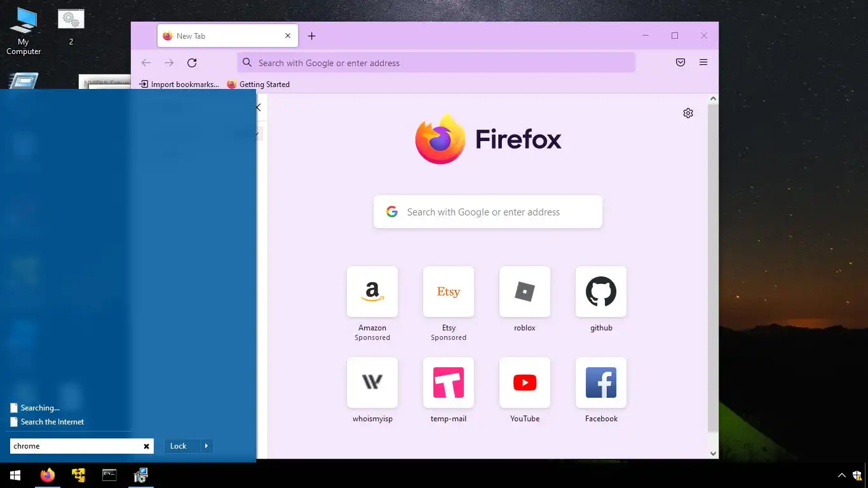Select the desktop icon labeled 2
868x488 pixels.
point(71,28)
